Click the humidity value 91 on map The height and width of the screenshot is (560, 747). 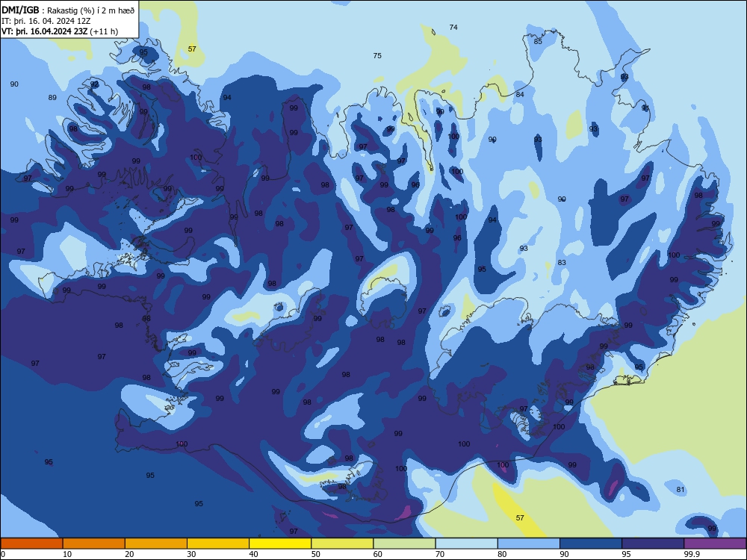coord(645,108)
